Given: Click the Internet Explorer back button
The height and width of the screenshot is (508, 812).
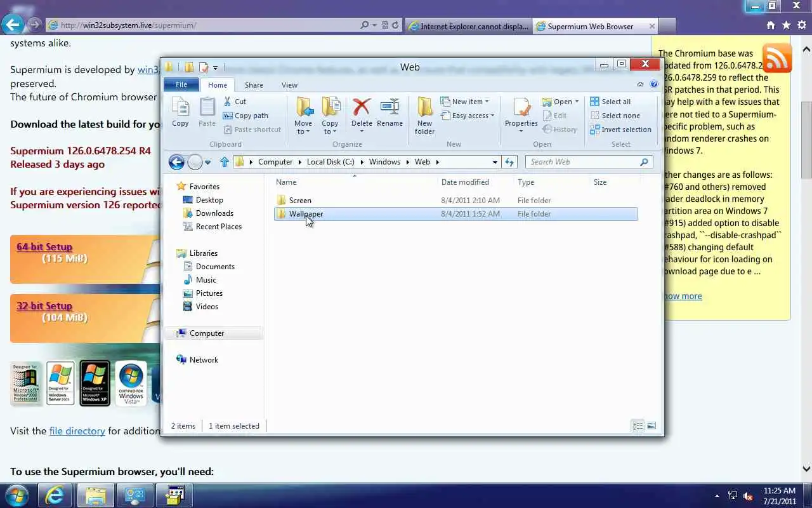Looking at the screenshot, I should 13,25.
